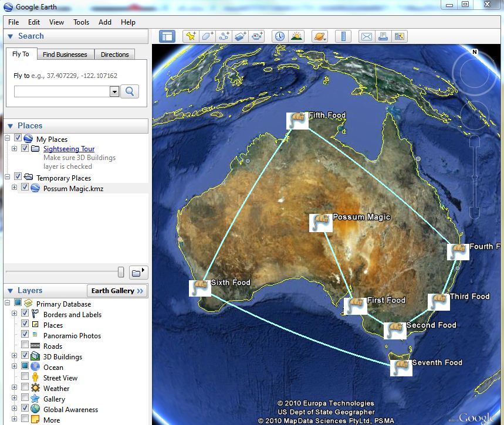Open the Add menu
This screenshot has width=504, height=425.
[x=105, y=22]
